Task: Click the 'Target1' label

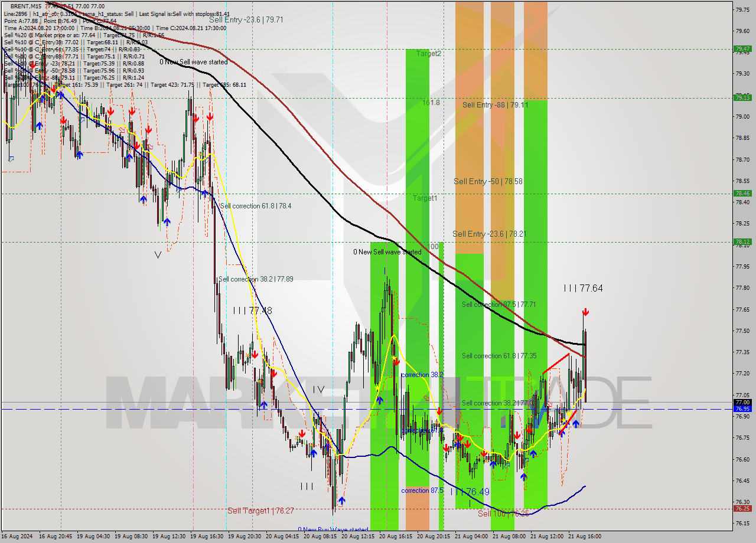Action: pos(425,198)
